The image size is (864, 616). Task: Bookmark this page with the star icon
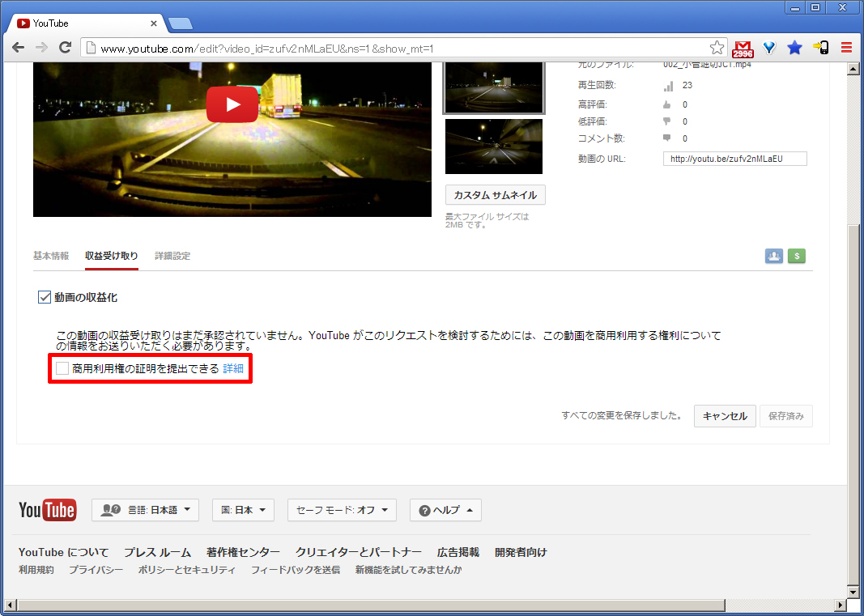[x=717, y=48]
